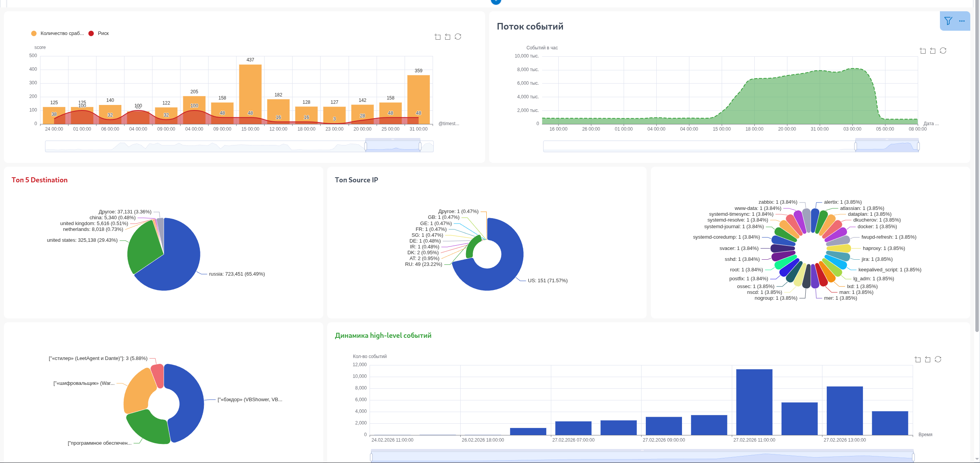Click zoom reset icon on Поток событий chart
Viewport: 980px width, 463px height.
click(933, 51)
